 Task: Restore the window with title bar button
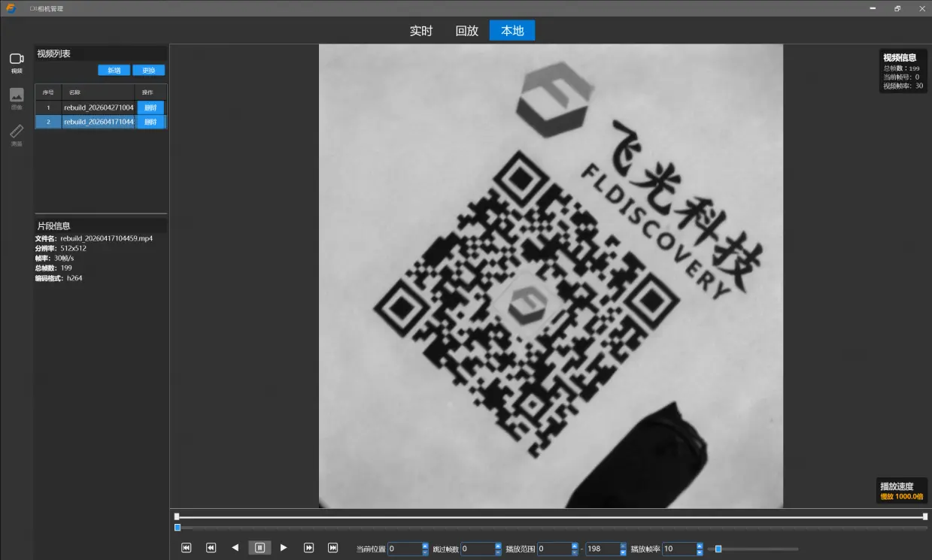click(x=897, y=8)
